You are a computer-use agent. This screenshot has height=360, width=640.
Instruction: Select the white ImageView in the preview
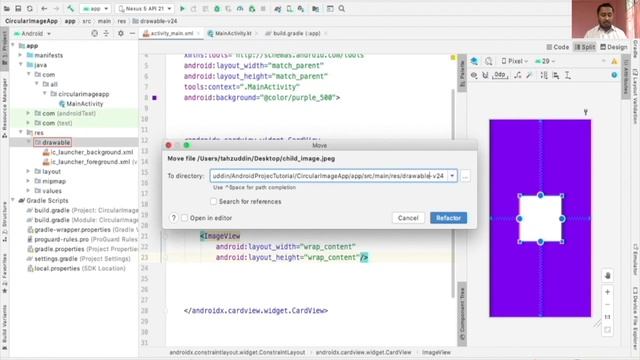pyautogui.click(x=540, y=219)
